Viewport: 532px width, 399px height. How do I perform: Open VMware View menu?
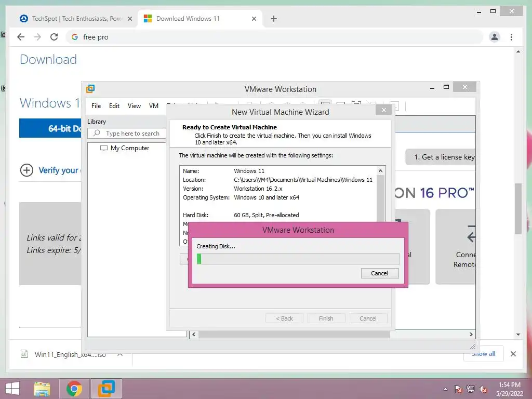coord(134,106)
